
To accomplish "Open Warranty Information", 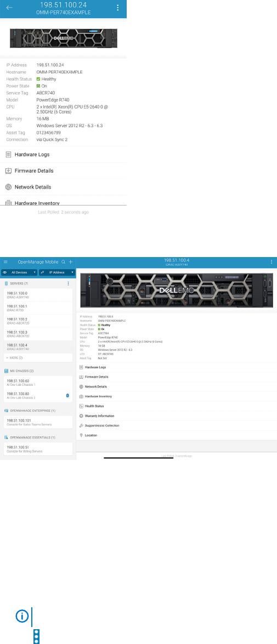I will click(177, 415).
